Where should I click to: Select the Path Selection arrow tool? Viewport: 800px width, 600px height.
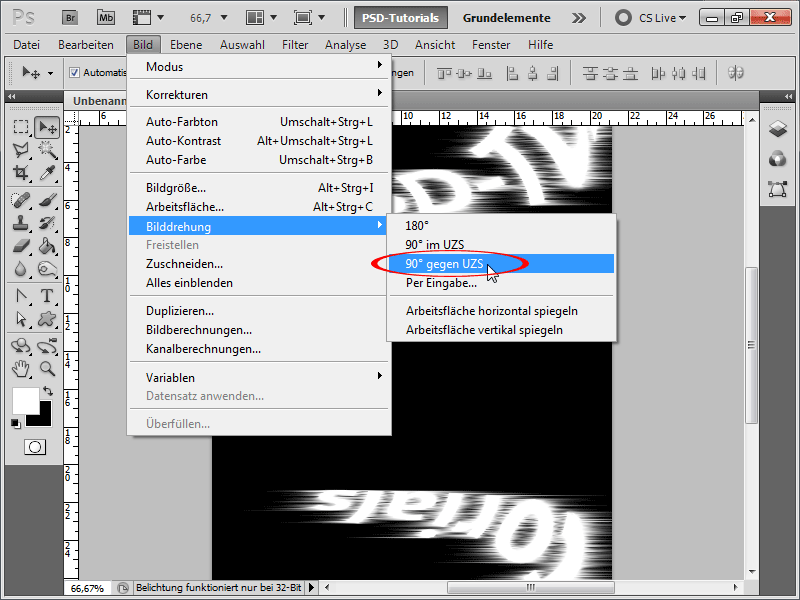(x=21, y=319)
